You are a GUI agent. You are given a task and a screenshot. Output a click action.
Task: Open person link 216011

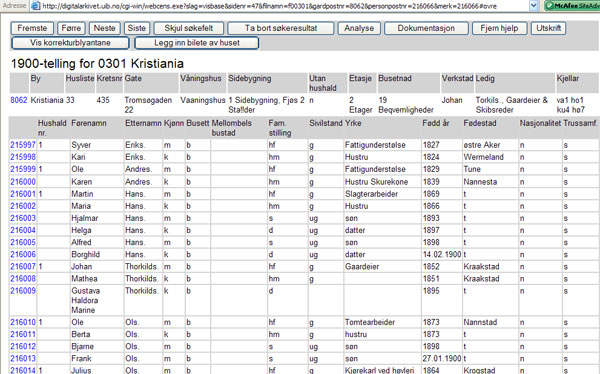coord(23,334)
